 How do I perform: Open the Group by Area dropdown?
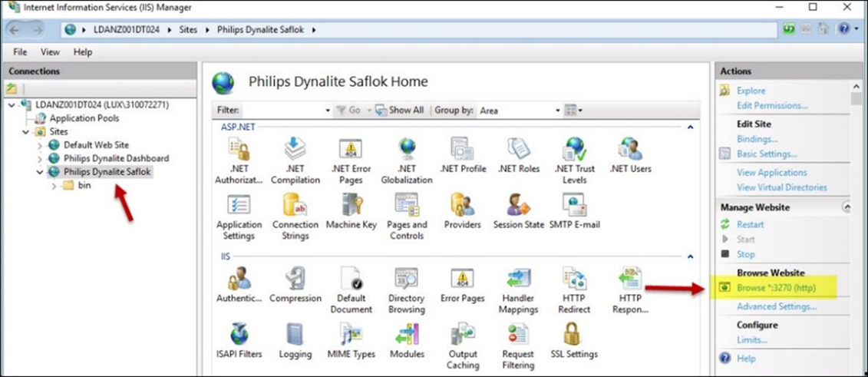click(558, 111)
